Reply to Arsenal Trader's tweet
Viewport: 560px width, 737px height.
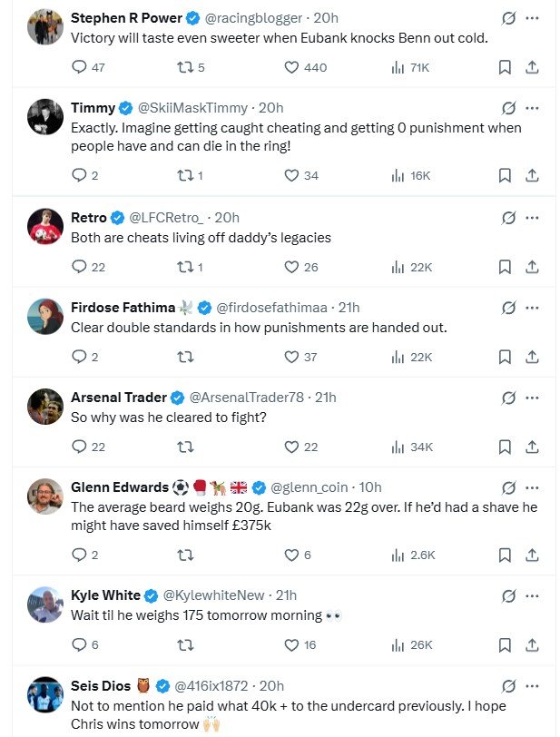click(79, 447)
